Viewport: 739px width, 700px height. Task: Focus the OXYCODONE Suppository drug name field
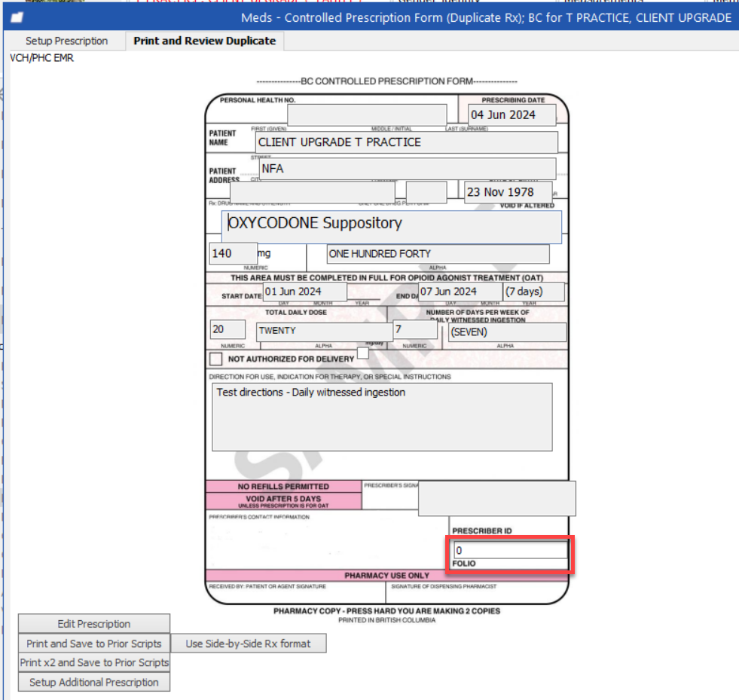point(392,227)
